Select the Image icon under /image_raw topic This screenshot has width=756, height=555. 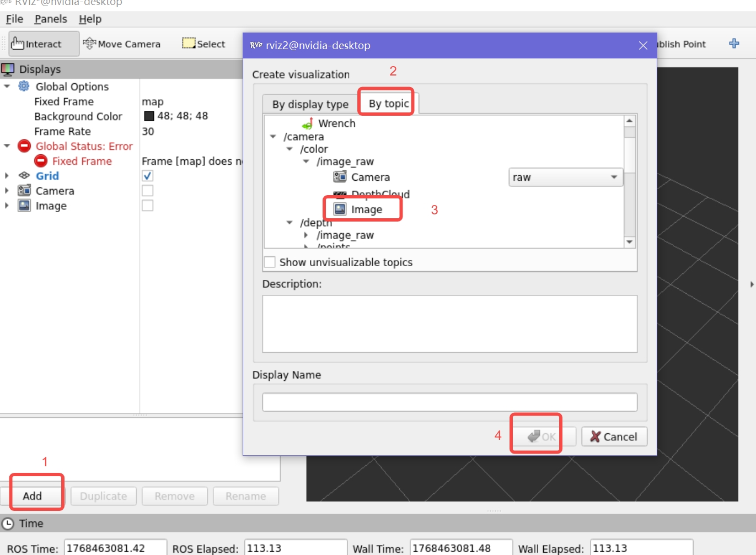click(x=340, y=209)
